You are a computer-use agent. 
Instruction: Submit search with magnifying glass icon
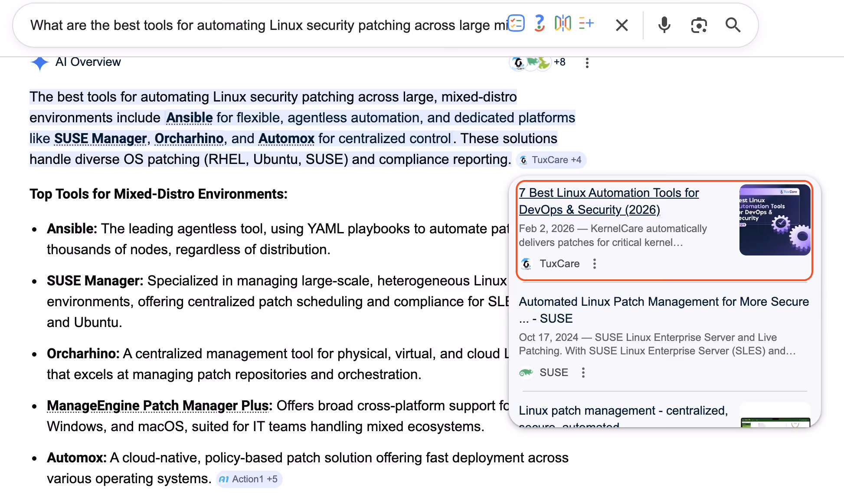click(733, 25)
